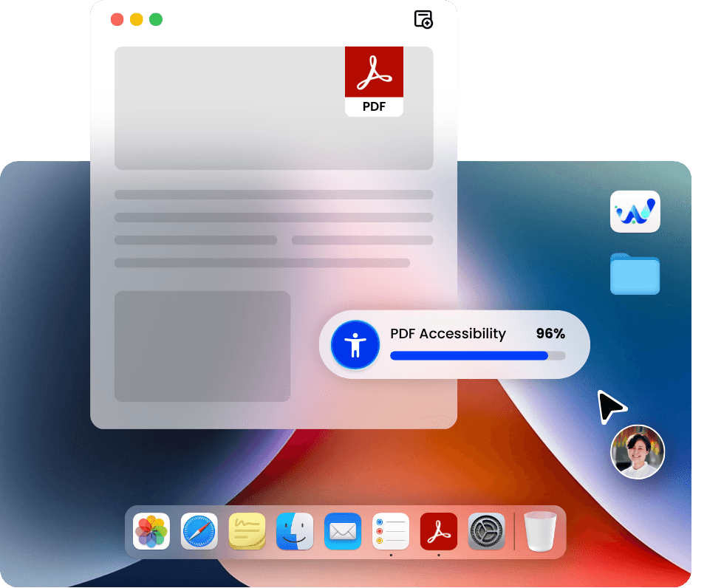Open the blue wave app icon on desktop

point(635,211)
